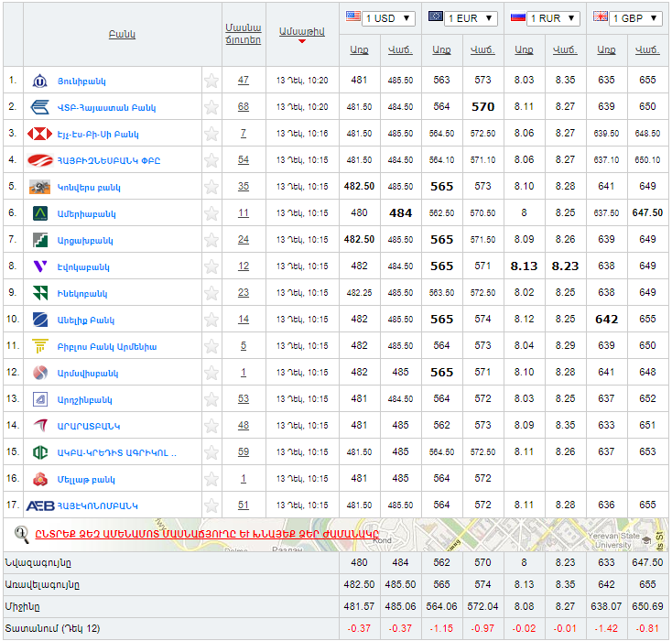Click the bold 8.13 RUR buy rate
Image resolution: width=672 pixels, height=641 pixels.
525,266
